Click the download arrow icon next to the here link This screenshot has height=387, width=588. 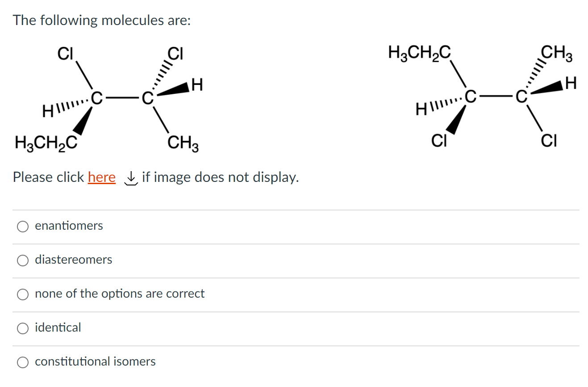point(130,178)
